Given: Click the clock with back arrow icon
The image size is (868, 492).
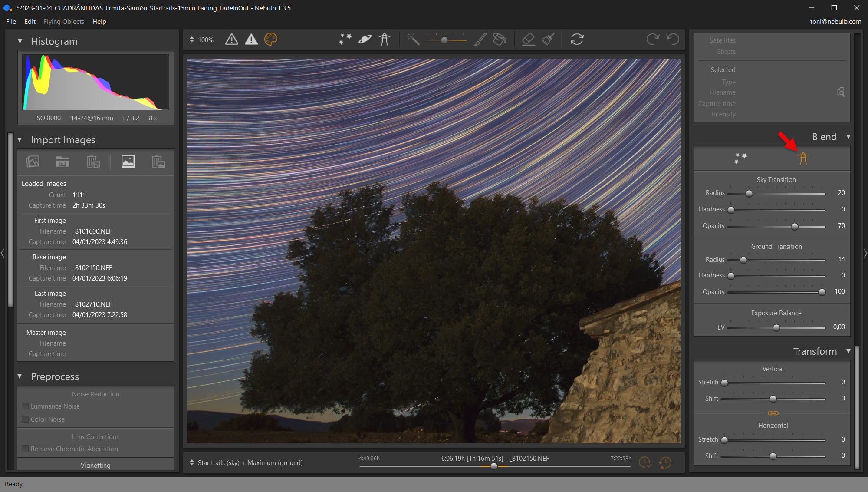Looking at the screenshot, I should [x=665, y=462].
